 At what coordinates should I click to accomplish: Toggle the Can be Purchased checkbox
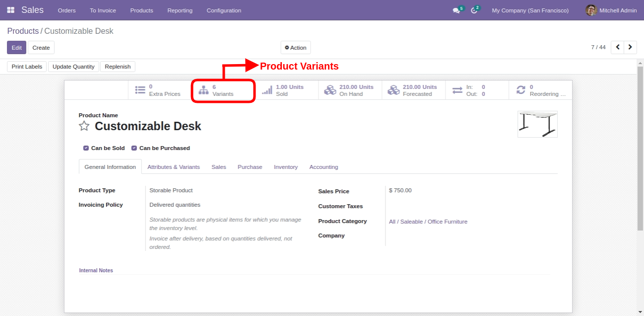point(134,148)
